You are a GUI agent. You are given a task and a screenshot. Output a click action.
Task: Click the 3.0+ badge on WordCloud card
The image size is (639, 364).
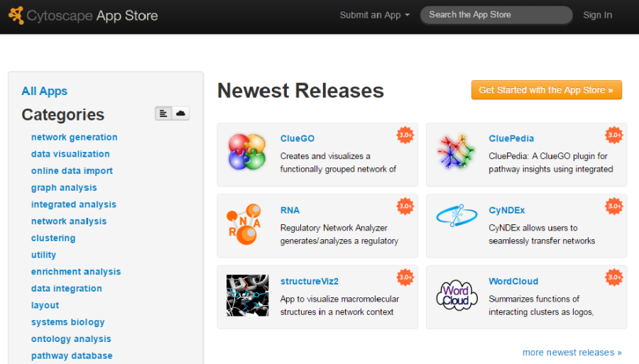pos(613,277)
